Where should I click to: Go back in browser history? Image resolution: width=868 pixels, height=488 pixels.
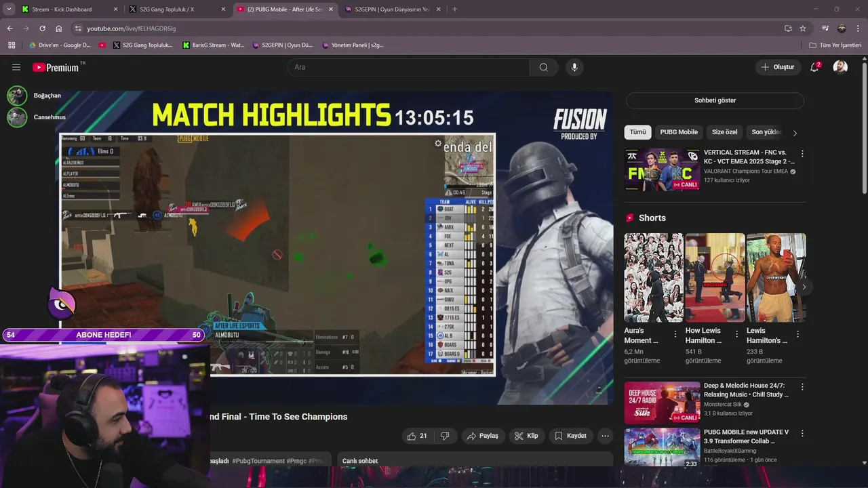click(x=9, y=28)
